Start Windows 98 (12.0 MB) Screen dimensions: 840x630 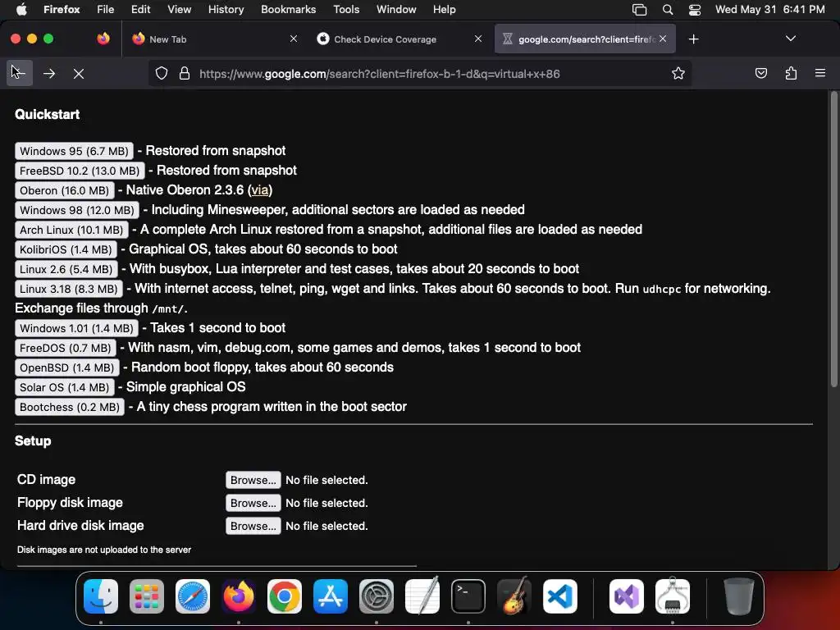[x=77, y=210]
